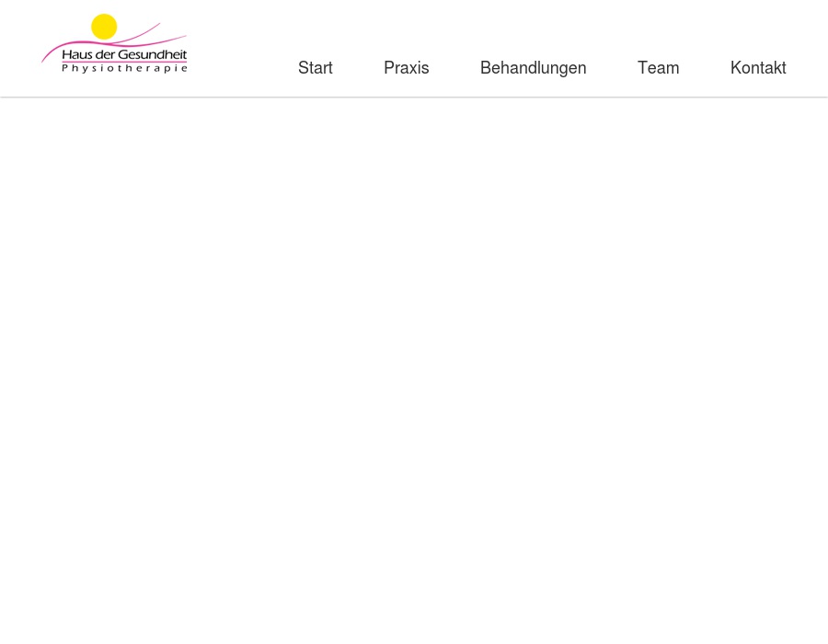Click empty header space between logo and Start
Screen dimensions: 828x644
pos(241,48)
